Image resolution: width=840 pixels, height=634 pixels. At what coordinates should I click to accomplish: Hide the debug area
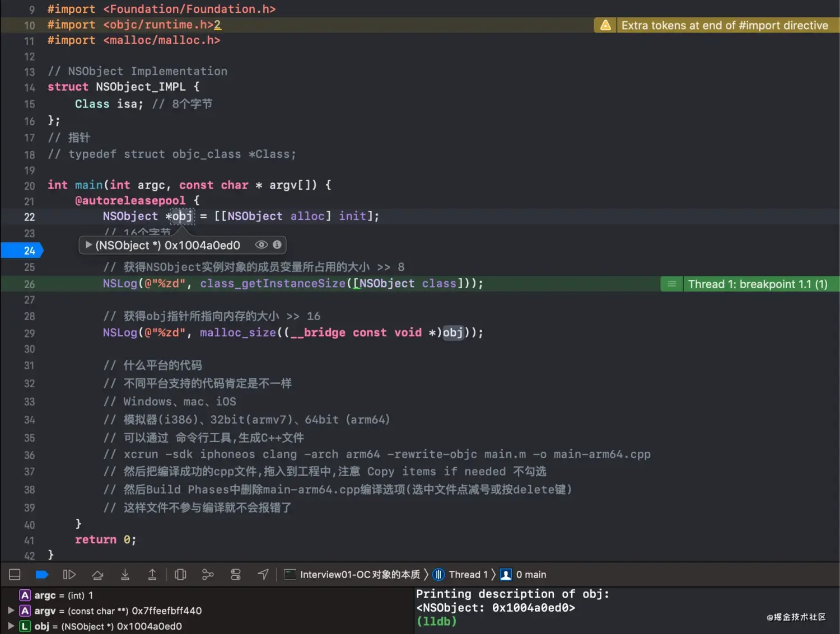click(x=15, y=574)
